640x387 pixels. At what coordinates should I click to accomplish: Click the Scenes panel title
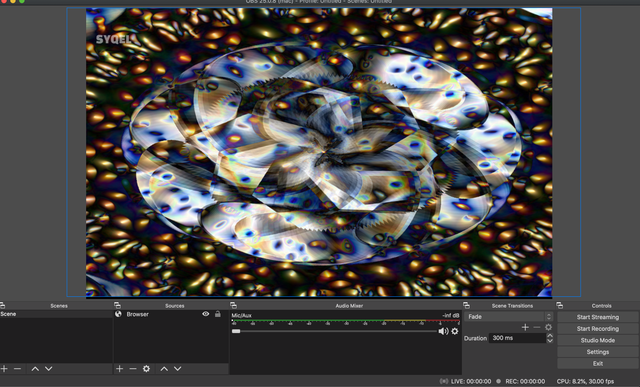point(59,305)
